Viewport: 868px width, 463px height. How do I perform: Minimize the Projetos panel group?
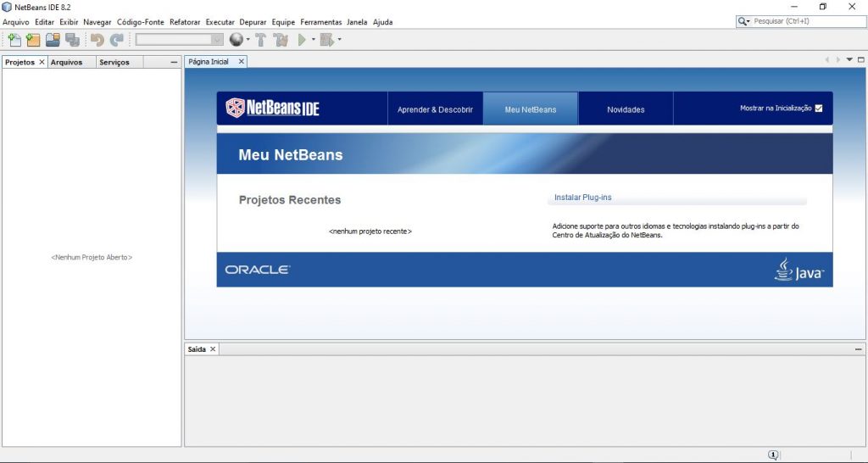(x=174, y=62)
